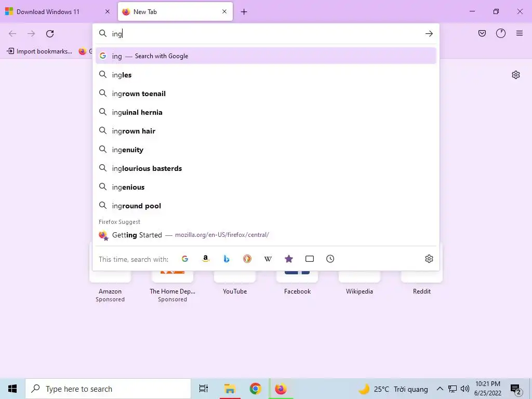Close the Download Windows 11 tab
Screen dimensions: 532x399
107,11
